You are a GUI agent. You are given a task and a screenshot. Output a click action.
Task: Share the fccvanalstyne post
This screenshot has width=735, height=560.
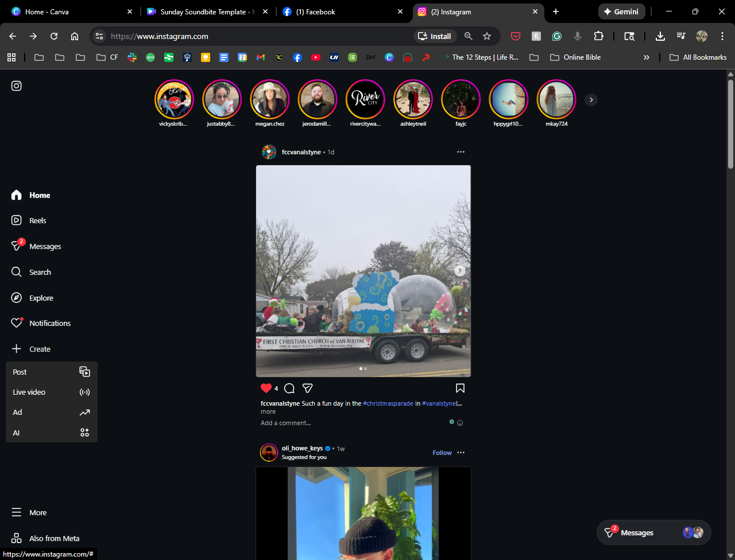[x=308, y=388]
